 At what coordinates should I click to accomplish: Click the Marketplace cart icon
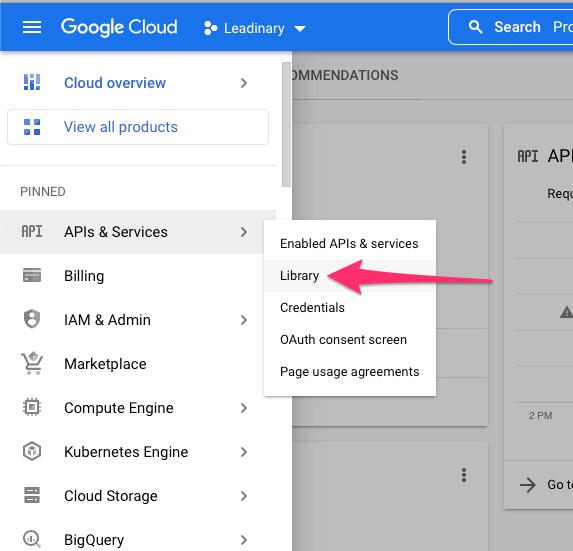click(x=32, y=363)
